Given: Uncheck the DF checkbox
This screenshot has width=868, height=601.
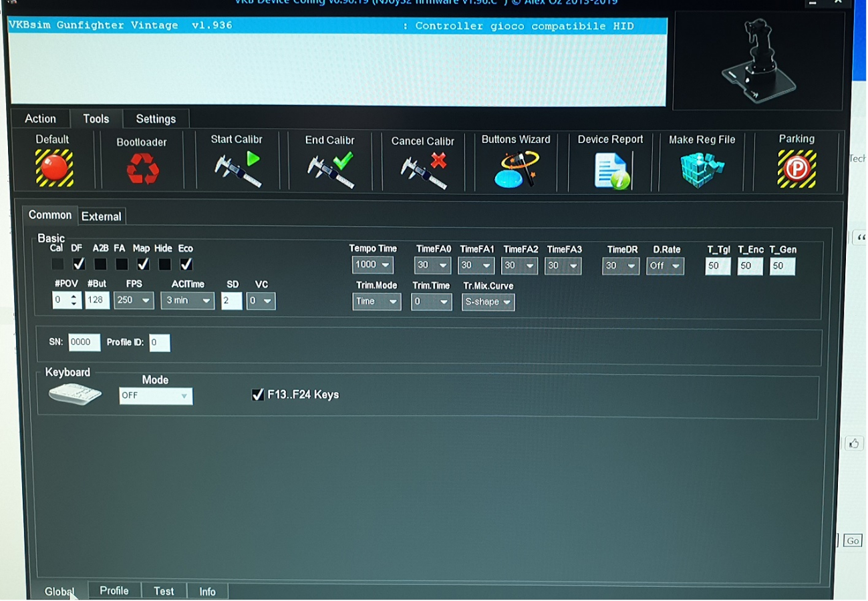Looking at the screenshot, I should (x=79, y=264).
